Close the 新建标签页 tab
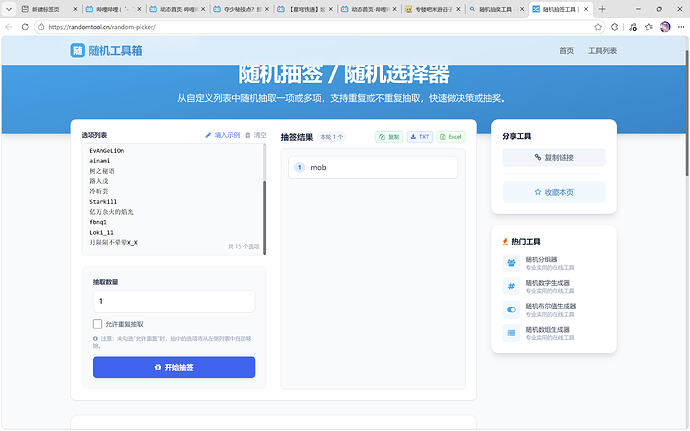Image resolution: width=690 pixels, height=431 pixels. pyautogui.click(x=75, y=9)
